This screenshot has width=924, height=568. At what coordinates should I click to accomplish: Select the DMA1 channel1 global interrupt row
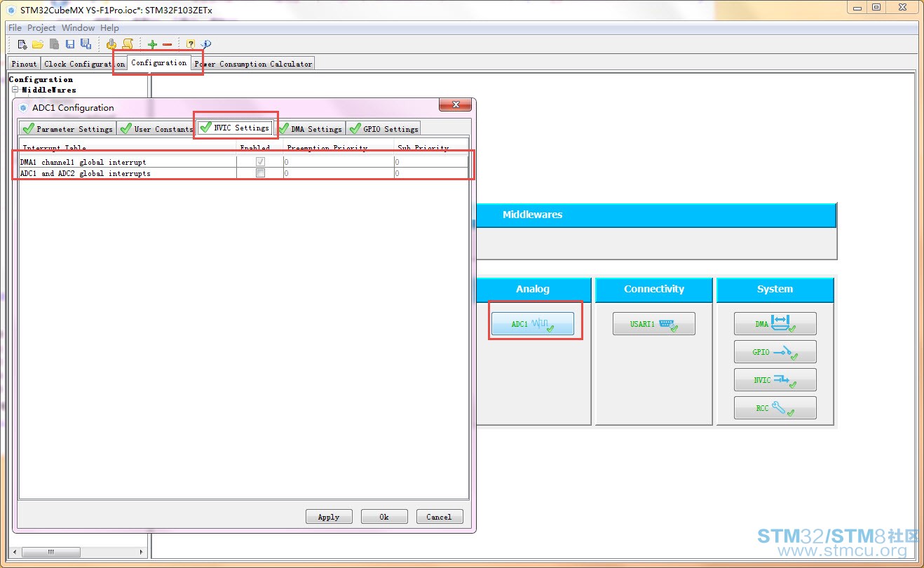[244, 162]
